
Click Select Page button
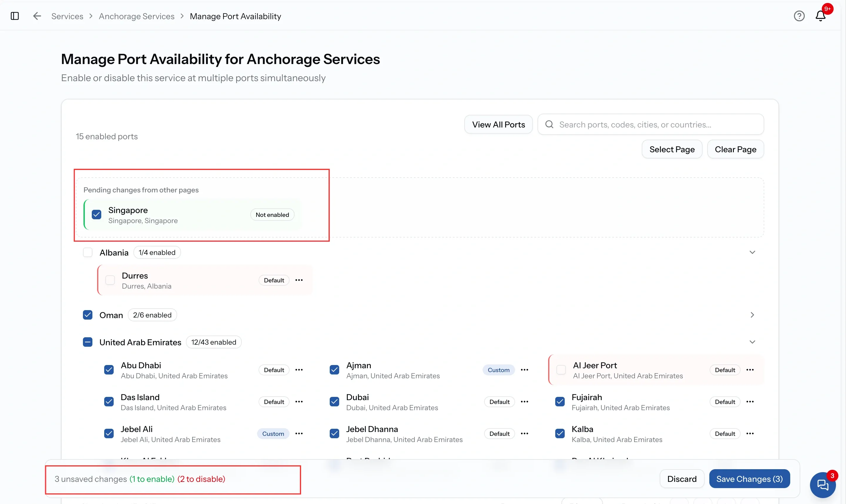tap(672, 149)
